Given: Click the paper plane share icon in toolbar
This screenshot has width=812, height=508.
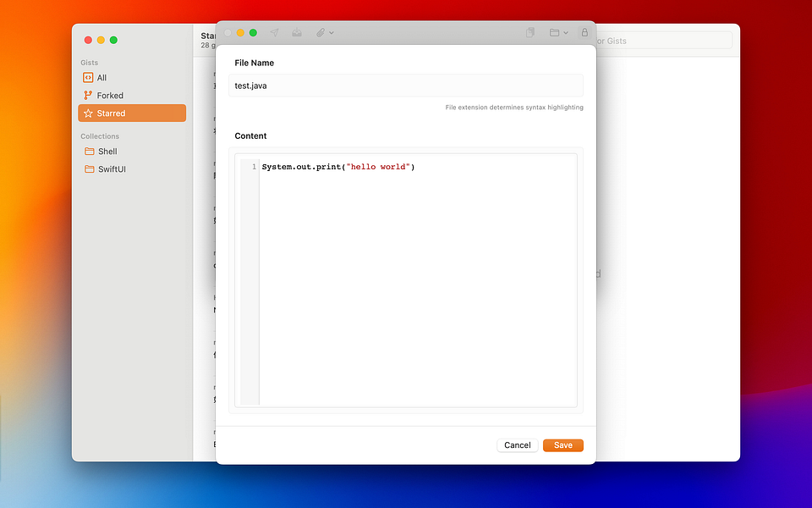Looking at the screenshot, I should 274,32.
